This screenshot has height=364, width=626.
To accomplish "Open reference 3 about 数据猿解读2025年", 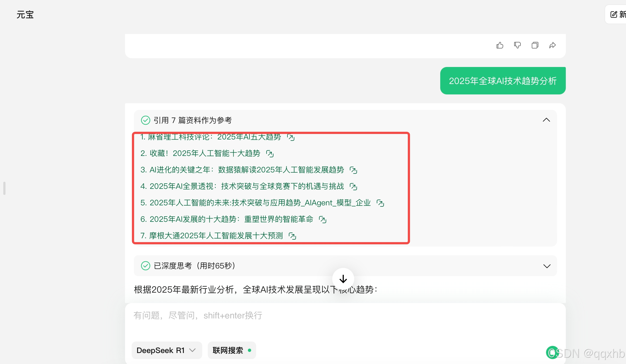I will coord(242,170).
